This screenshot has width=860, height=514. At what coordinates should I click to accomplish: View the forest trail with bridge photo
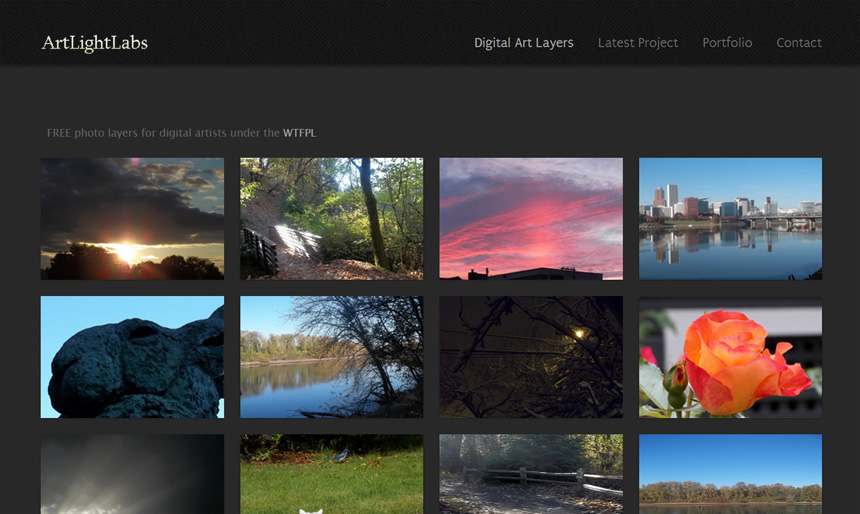332,219
